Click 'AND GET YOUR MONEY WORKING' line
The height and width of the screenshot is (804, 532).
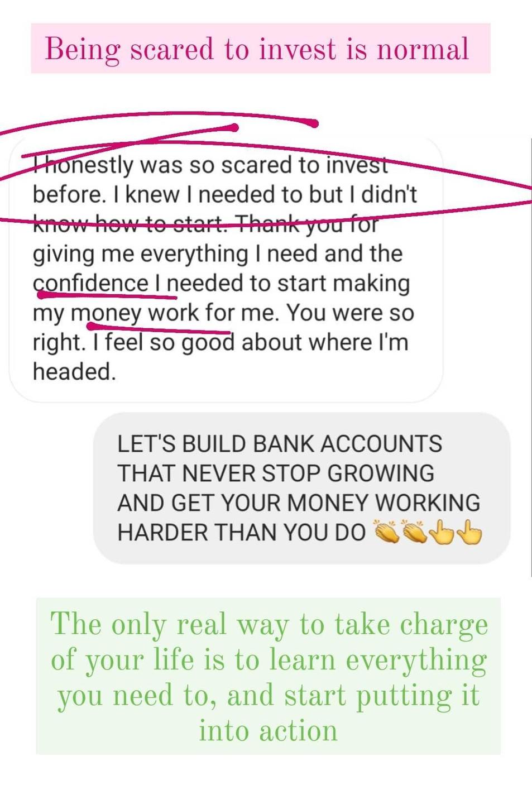(299, 503)
